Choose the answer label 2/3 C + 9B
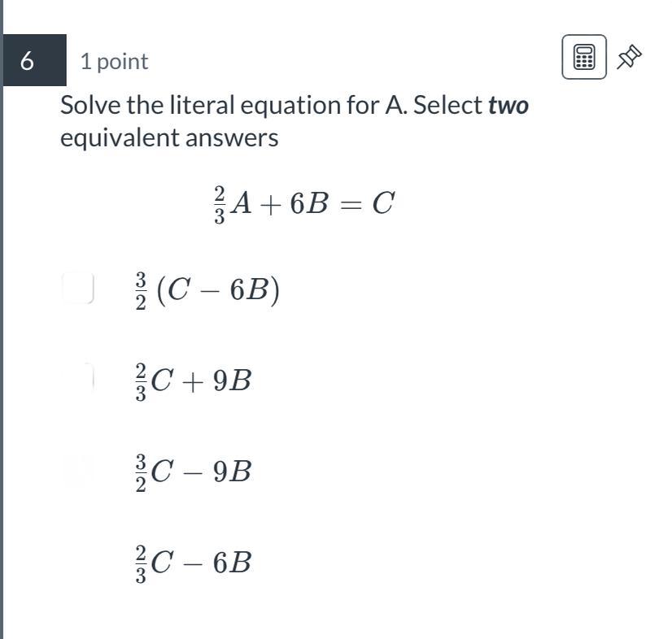 (193, 380)
